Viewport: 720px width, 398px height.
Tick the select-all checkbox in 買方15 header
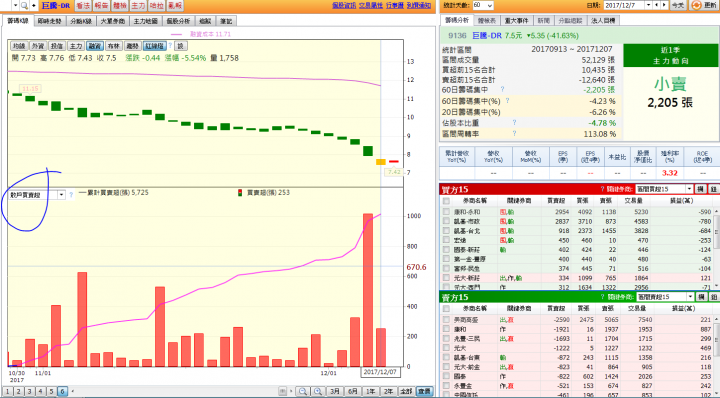(446, 201)
